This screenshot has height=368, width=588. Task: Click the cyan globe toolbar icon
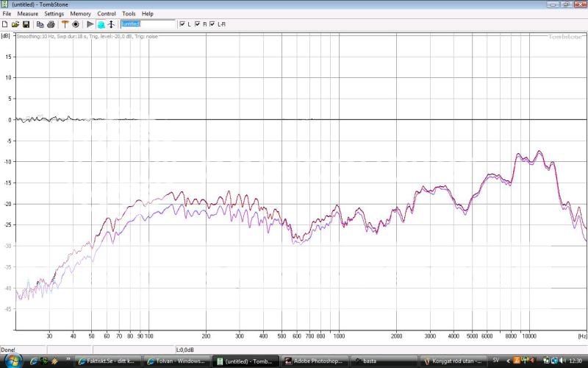101,24
